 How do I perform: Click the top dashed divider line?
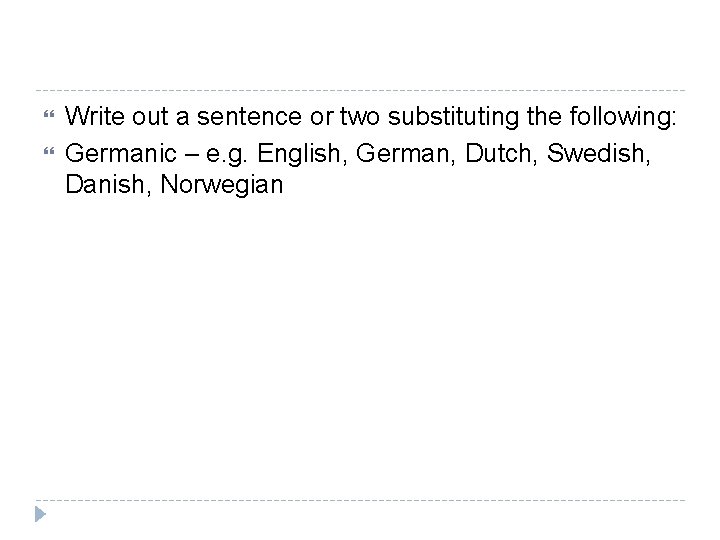tap(360, 90)
